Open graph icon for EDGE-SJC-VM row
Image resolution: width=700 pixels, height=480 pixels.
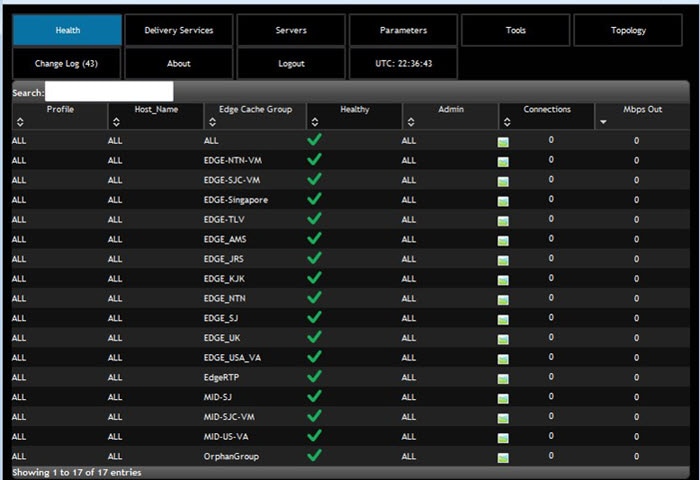click(503, 181)
